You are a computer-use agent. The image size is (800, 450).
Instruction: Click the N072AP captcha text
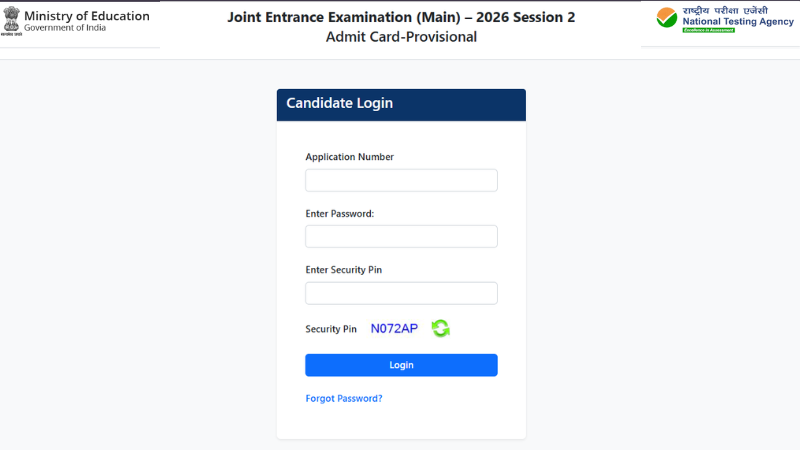coord(394,328)
